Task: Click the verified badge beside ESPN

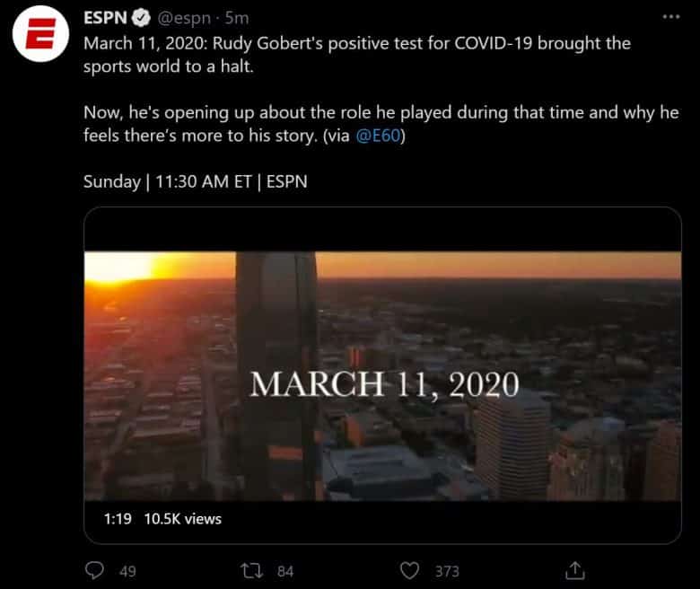Action: pyautogui.click(x=143, y=17)
